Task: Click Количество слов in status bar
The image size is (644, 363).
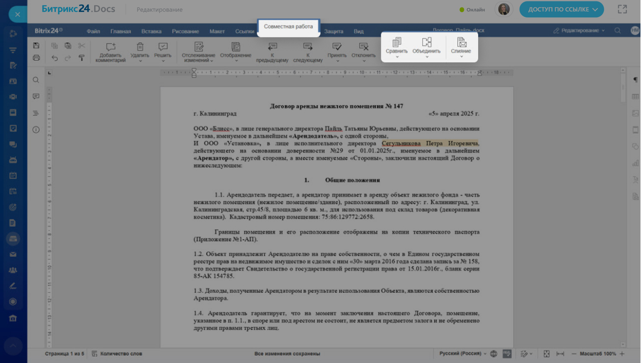Action: tap(121, 354)
